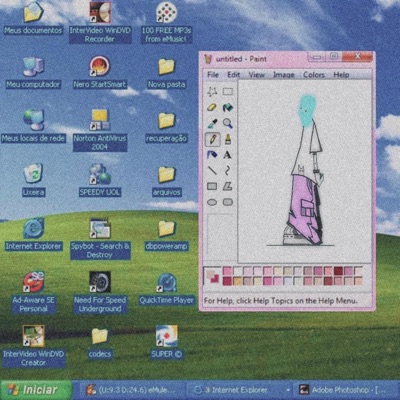Select the codecs folder
The height and width of the screenshot is (400, 400).
[100, 343]
